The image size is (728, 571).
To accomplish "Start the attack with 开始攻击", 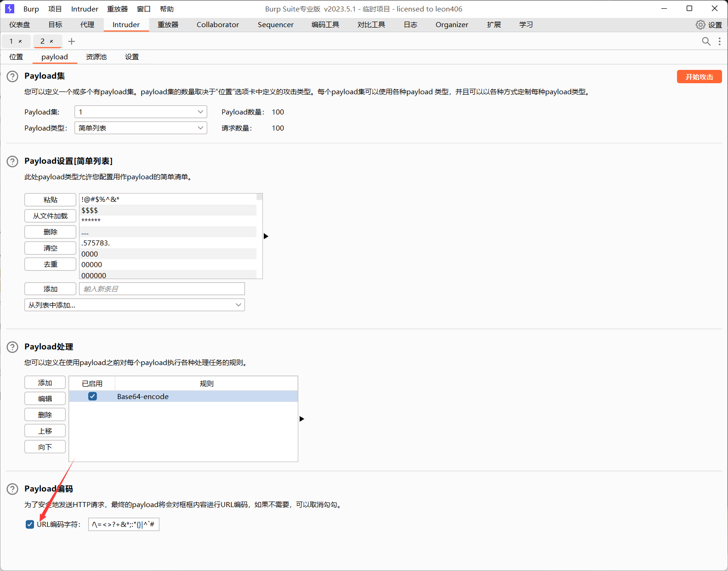I will 699,77.
